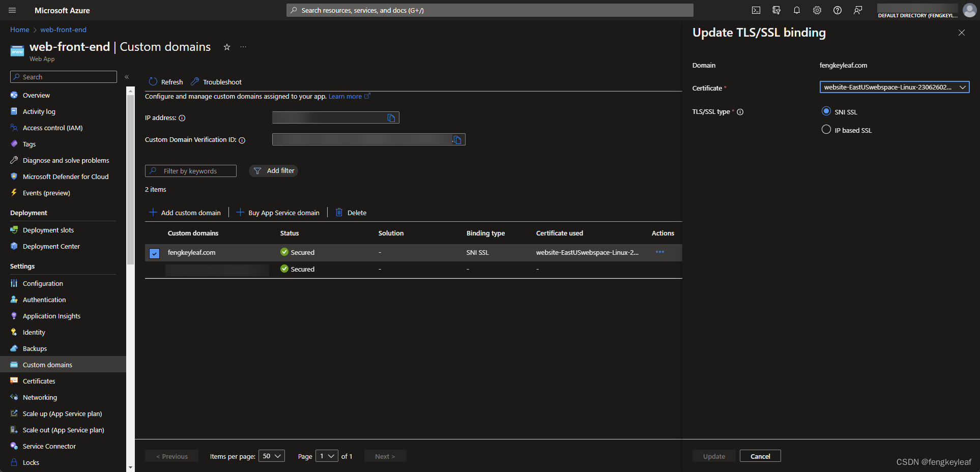This screenshot has width=980, height=472.
Task: Open the help question mark icon
Action: click(838, 10)
